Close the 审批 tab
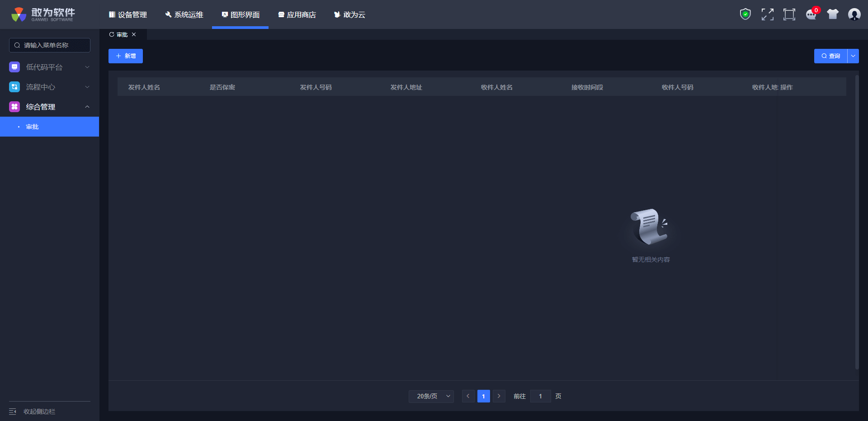868x421 pixels. [134, 34]
